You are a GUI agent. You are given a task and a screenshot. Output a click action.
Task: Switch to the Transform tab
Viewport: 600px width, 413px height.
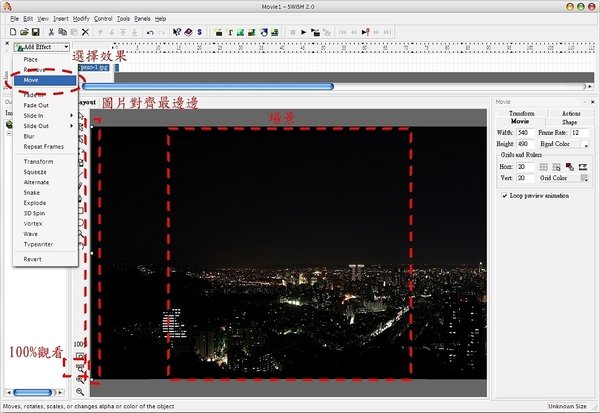coord(522,113)
